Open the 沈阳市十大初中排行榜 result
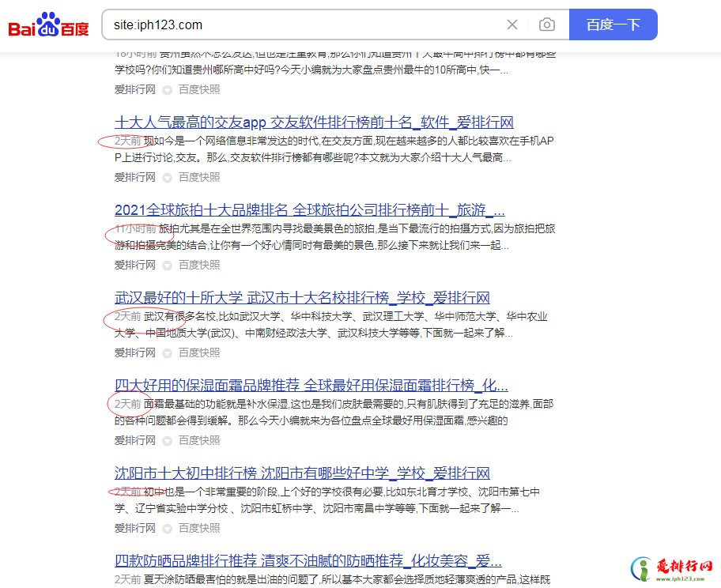This screenshot has height=588, width=721. pos(302,473)
